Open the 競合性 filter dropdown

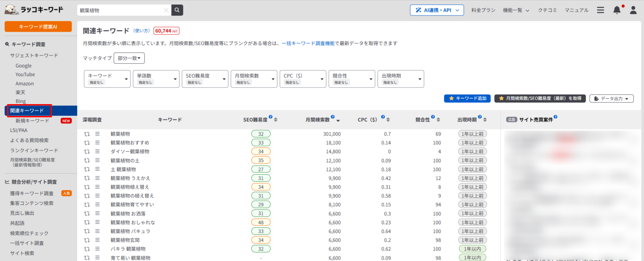point(352,79)
